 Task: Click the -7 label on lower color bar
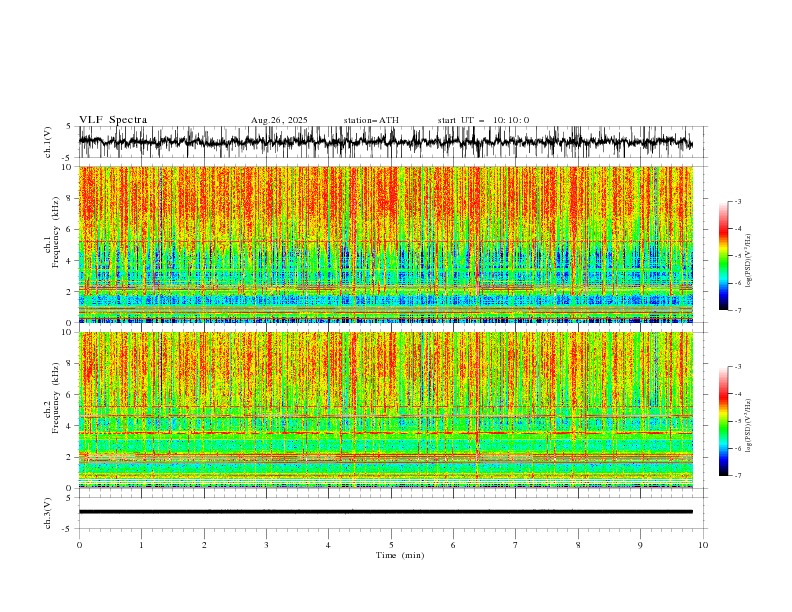738,476
